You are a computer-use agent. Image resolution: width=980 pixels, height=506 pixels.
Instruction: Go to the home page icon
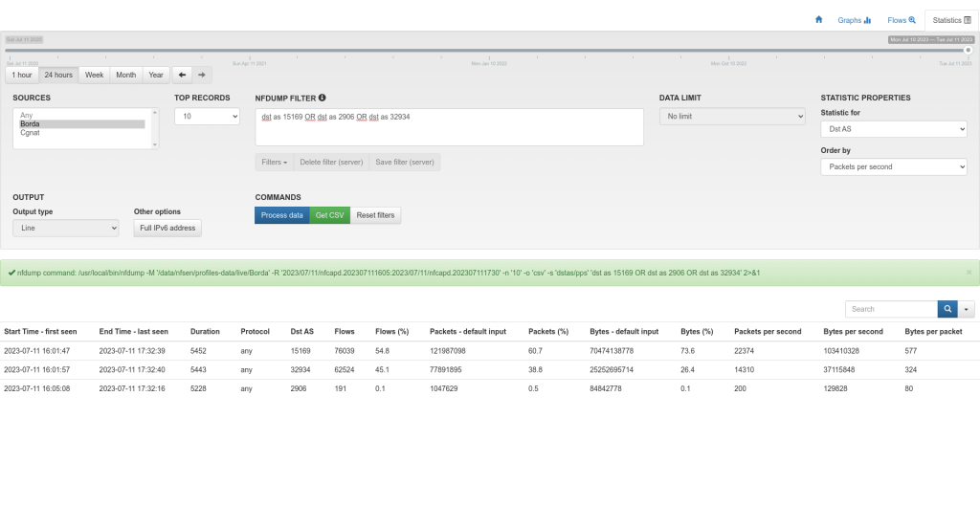click(818, 19)
